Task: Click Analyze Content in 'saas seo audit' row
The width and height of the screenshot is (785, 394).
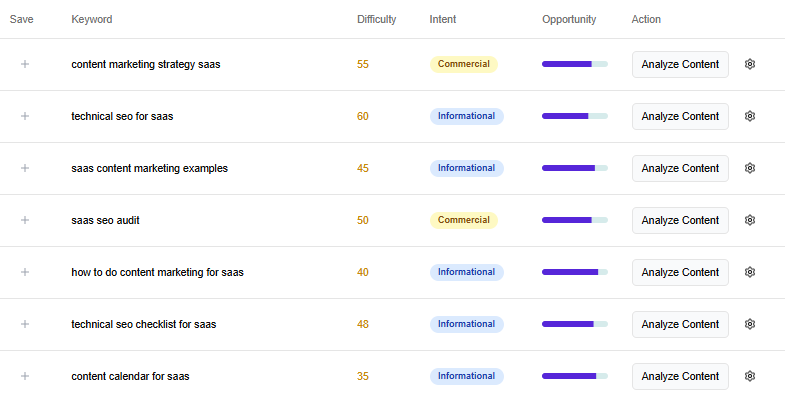Action: click(680, 220)
